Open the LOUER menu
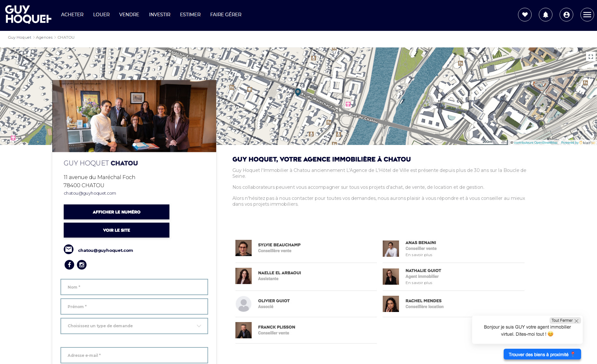The height and width of the screenshot is (364, 597). click(101, 15)
